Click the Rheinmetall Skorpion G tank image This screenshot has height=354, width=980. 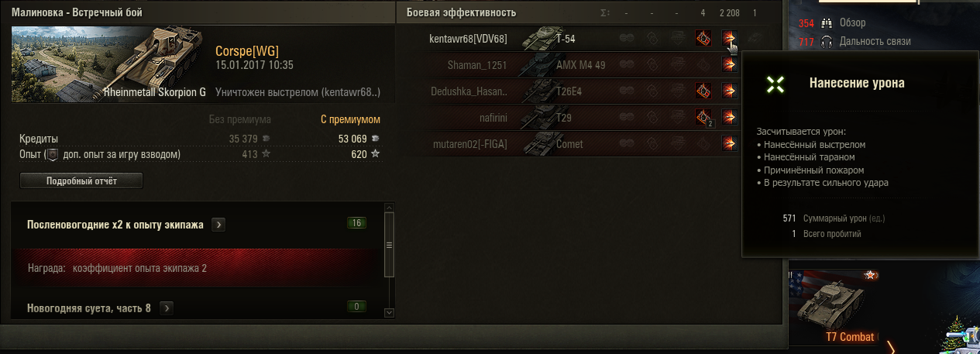[108, 64]
